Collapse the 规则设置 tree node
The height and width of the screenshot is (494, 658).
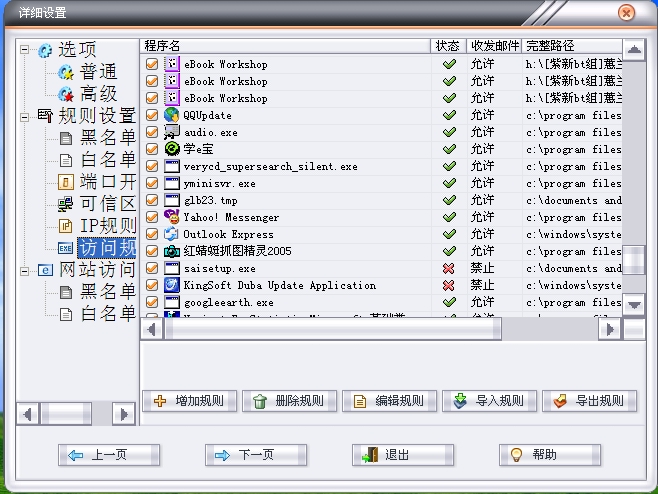(x=24, y=117)
